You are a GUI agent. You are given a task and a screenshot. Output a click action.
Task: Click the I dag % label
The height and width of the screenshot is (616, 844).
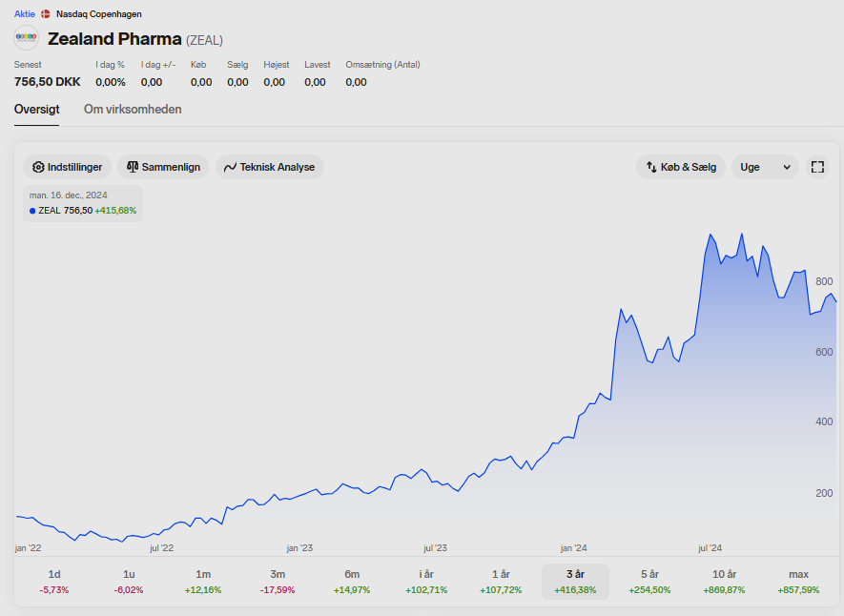pos(111,65)
